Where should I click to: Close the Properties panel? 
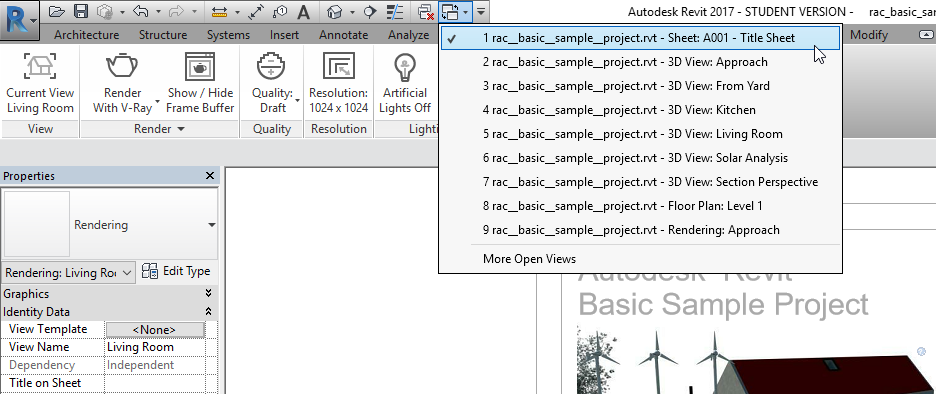(210, 176)
